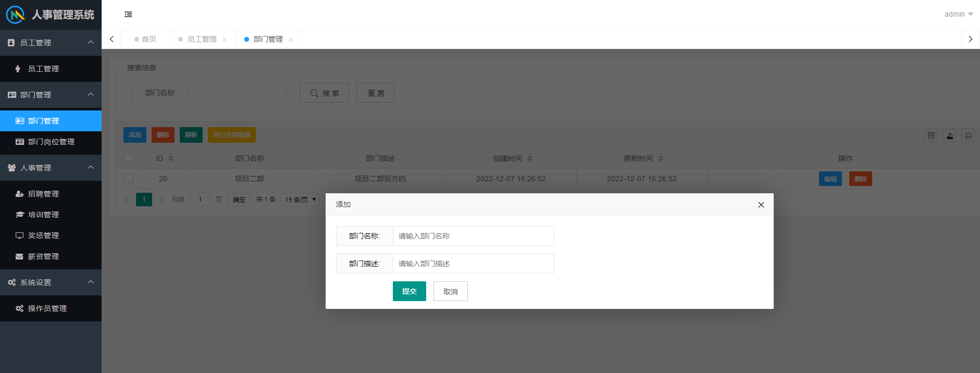Open 招聘管理 in sidebar
The width and height of the screenshot is (980, 373).
[x=51, y=194]
